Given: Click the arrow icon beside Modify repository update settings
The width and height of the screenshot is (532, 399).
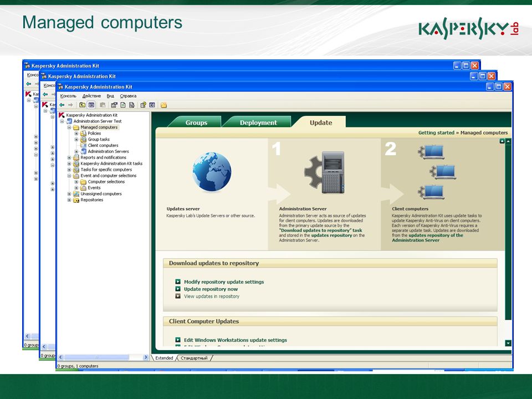Looking at the screenshot, I should coord(178,282).
